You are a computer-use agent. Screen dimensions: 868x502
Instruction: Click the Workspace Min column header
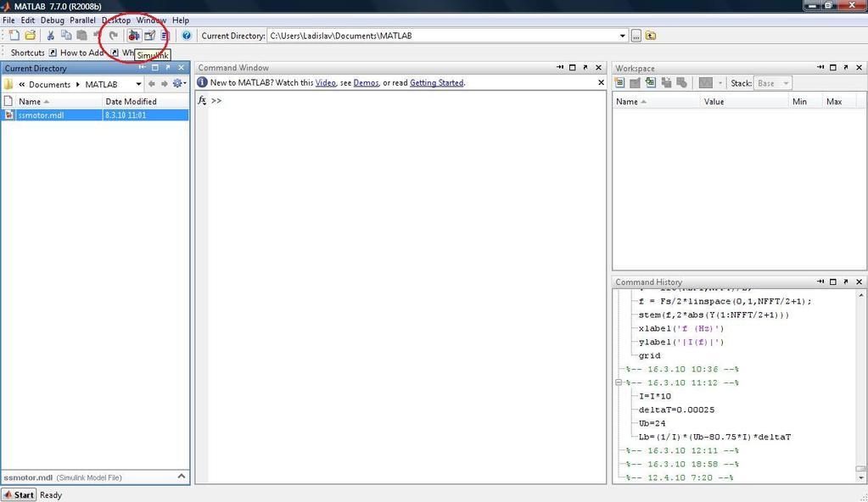(805, 101)
